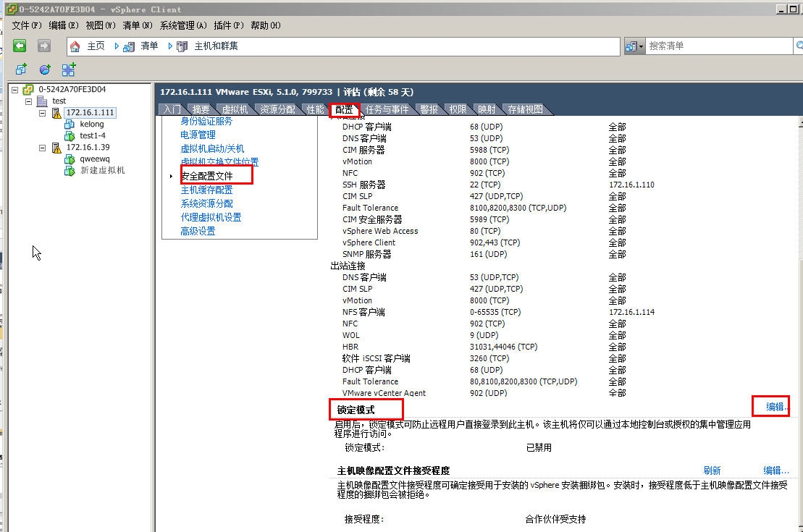Open 虚拟机启动/关机 settings link
803x532 pixels.
(x=212, y=148)
